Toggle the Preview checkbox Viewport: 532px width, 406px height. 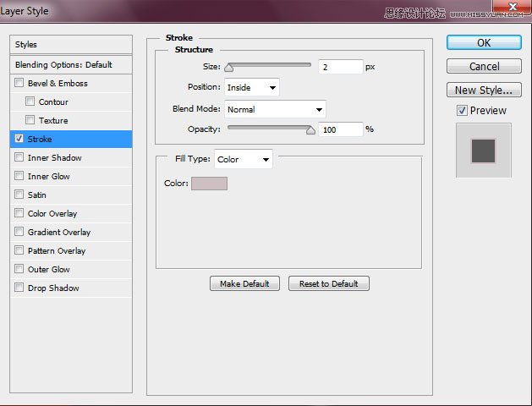pyautogui.click(x=462, y=110)
